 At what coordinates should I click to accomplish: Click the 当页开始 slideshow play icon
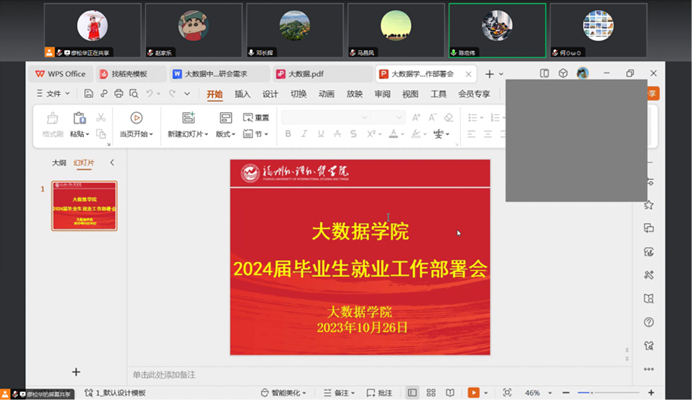point(136,118)
